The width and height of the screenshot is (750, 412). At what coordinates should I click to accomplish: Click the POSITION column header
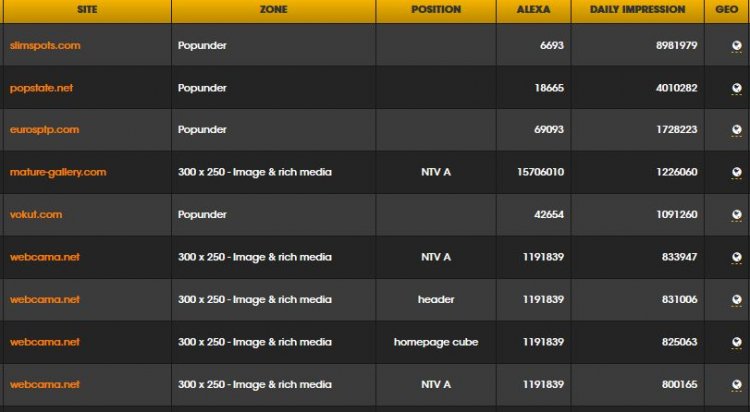436,10
